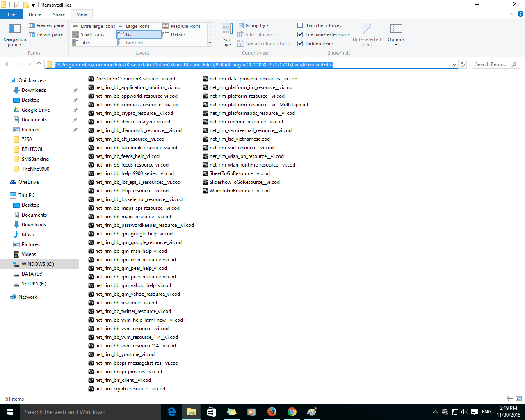Click the Options icon in ribbon

pos(396,29)
